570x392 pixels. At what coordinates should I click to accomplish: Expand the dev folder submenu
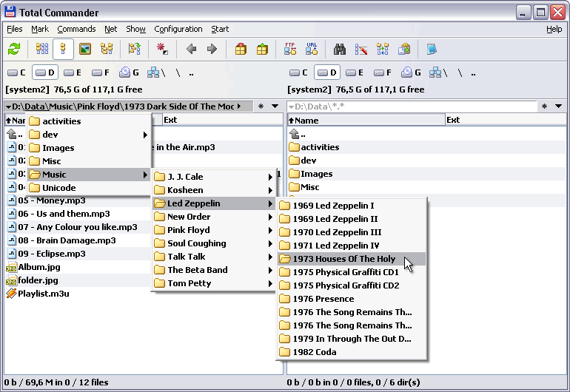(x=89, y=135)
